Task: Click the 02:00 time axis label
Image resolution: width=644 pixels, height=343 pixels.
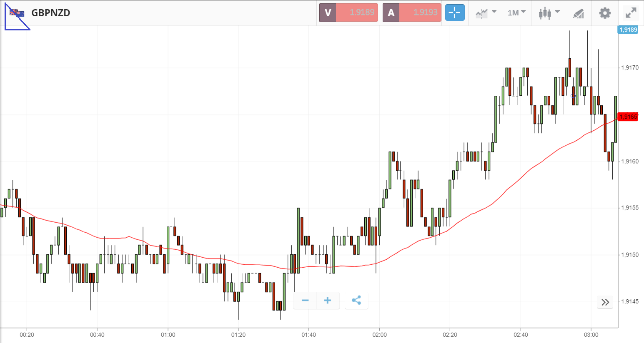Action: pyautogui.click(x=379, y=335)
